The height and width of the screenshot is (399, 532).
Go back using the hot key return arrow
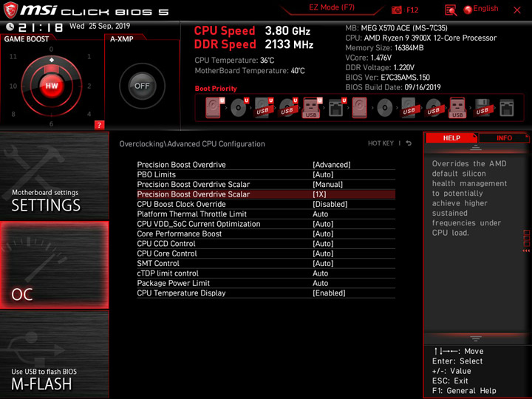[x=409, y=143]
